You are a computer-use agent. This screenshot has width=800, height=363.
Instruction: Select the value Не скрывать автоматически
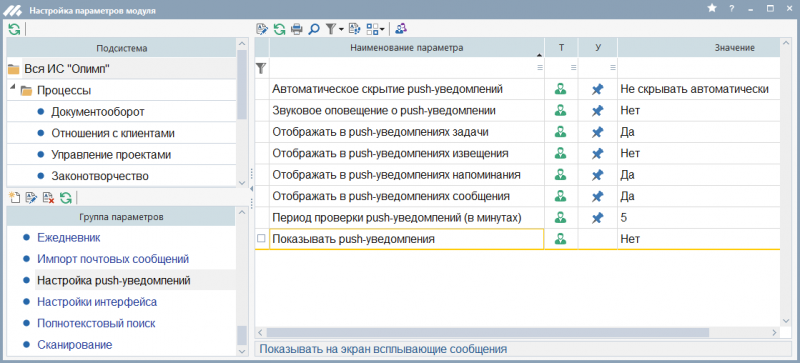(x=694, y=89)
